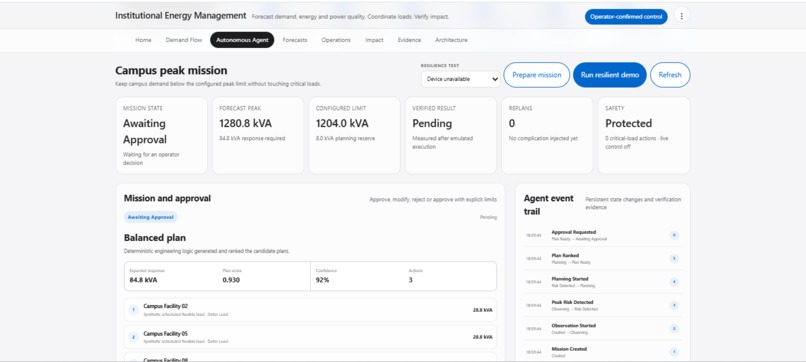The height and width of the screenshot is (362, 806).
Task: Click the Replans count 0
Action: [511, 123]
